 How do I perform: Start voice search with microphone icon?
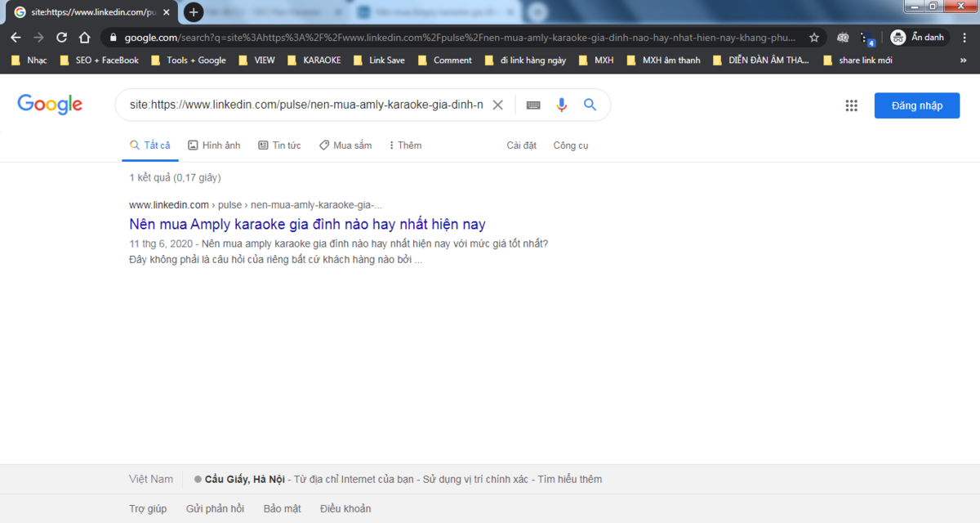(x=561, y=105)
